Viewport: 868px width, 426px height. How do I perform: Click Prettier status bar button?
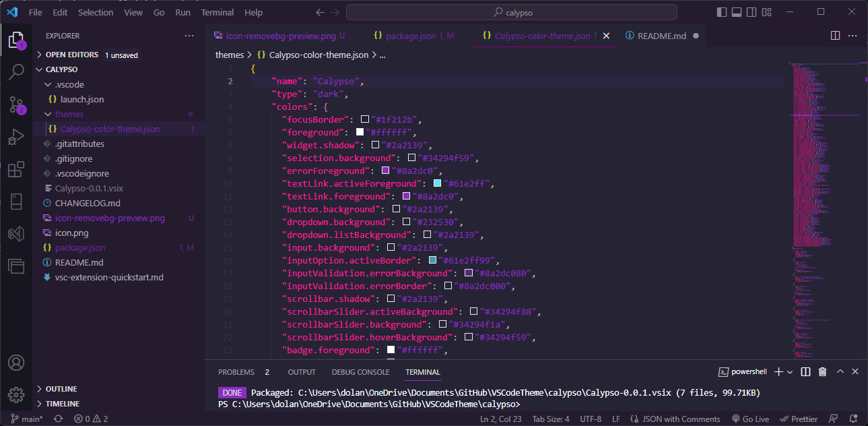coord(797,419)
